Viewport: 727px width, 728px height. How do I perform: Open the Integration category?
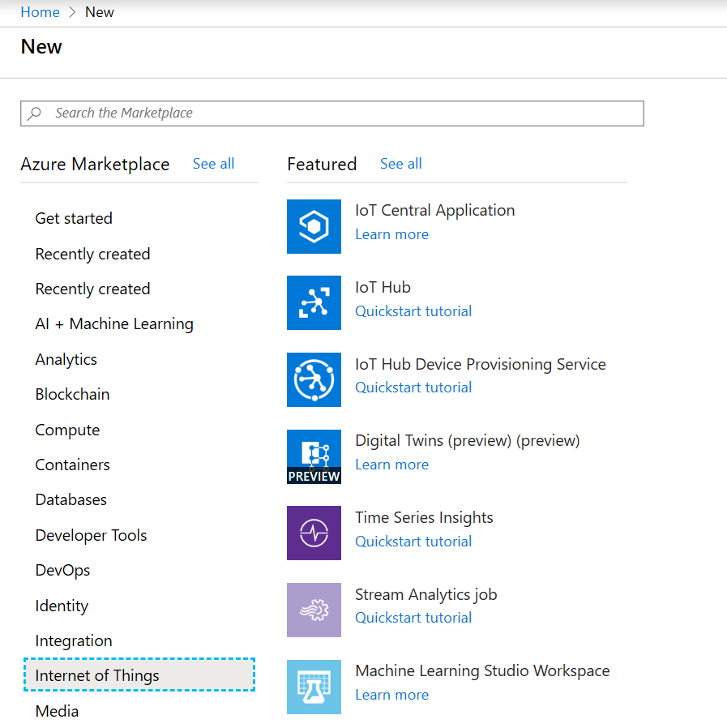(x=74, y=641)
